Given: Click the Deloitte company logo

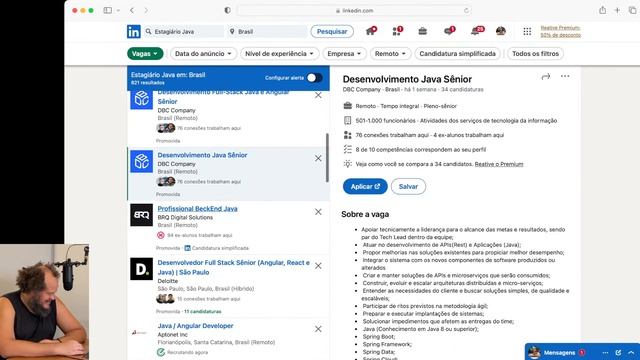Looking at the screenshot, I should (x=142, y=269).
